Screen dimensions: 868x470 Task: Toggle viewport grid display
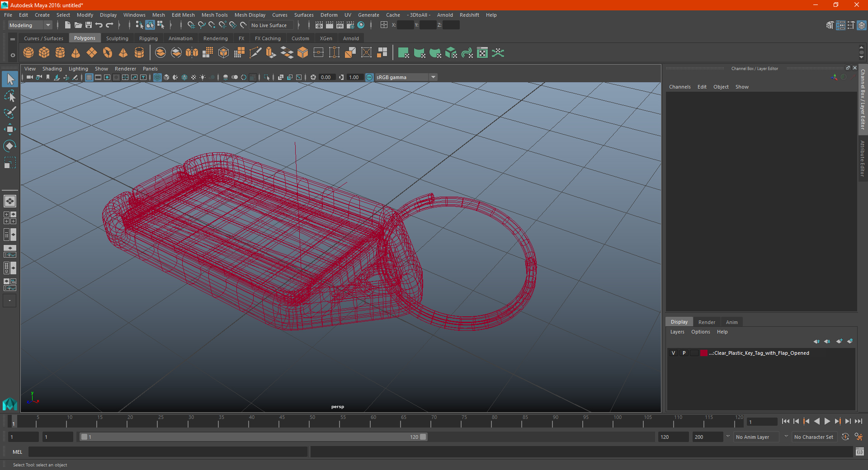point(89,77)
